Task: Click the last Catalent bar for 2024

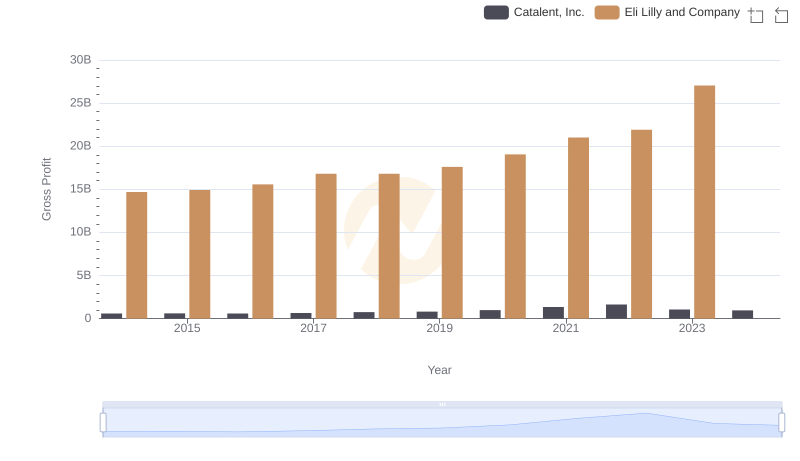Action: pos(742,314)
